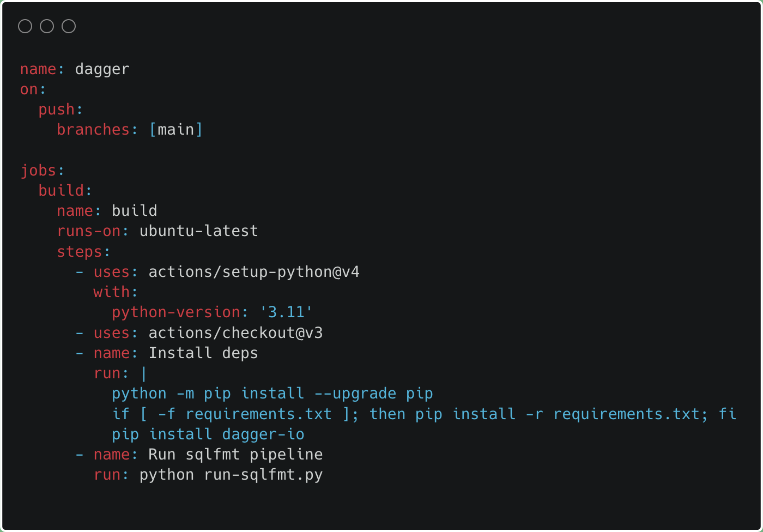Click the middle window control circle

click(x=47, y=26)
